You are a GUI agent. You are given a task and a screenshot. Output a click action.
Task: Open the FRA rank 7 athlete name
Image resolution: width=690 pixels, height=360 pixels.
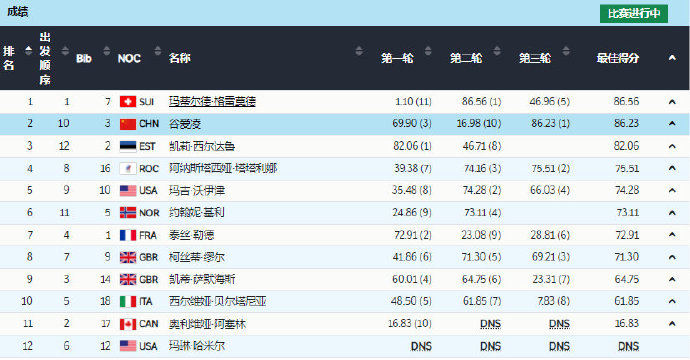click(x=191, y=235)
